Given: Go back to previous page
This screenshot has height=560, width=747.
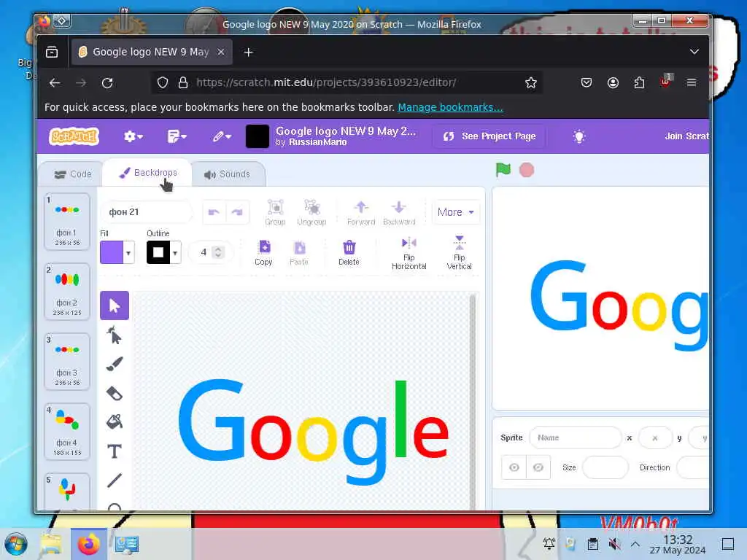Looking at the screenshot, I should point(55,83).
